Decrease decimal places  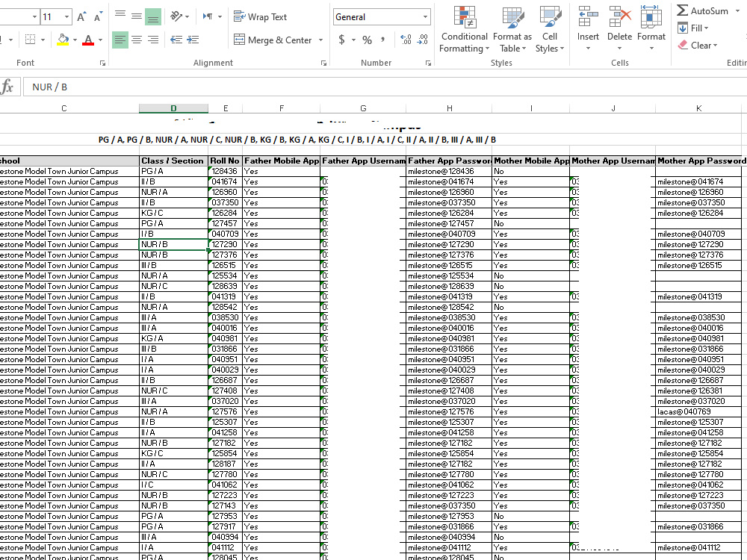point(423,40)
